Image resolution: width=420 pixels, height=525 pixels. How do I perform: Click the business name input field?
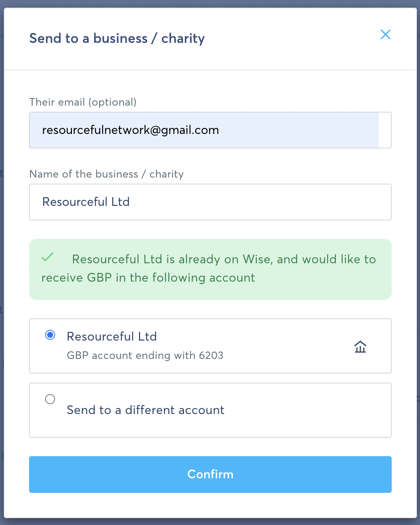click(x=210, y=202)
